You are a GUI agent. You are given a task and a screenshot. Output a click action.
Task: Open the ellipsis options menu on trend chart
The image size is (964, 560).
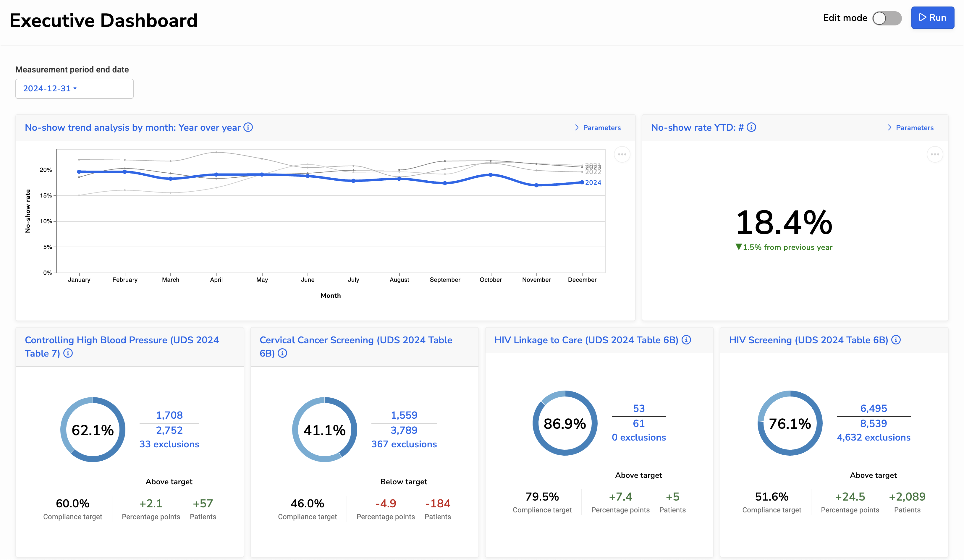[622, 154]
